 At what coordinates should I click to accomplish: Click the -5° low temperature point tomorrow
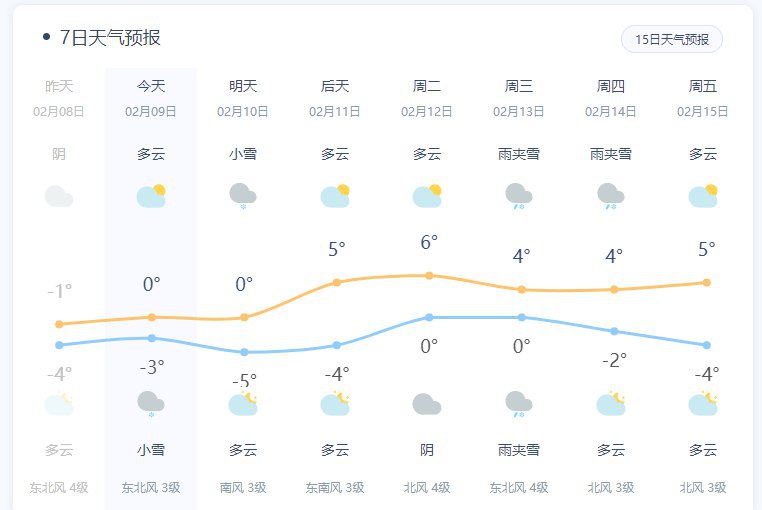tap(244, 352)
